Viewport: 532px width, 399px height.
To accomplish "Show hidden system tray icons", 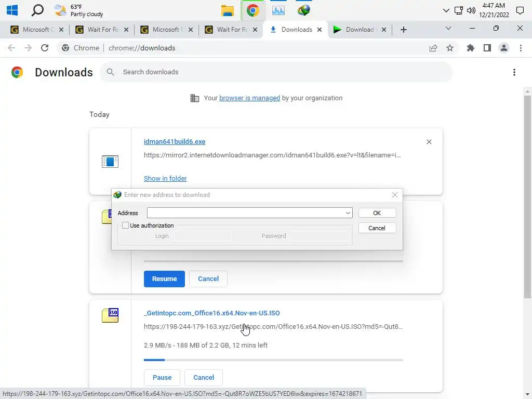I will 446,10.
